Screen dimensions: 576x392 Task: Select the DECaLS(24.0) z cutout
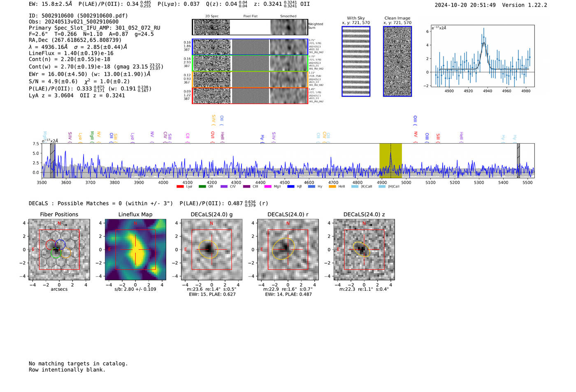coord(364,250)
